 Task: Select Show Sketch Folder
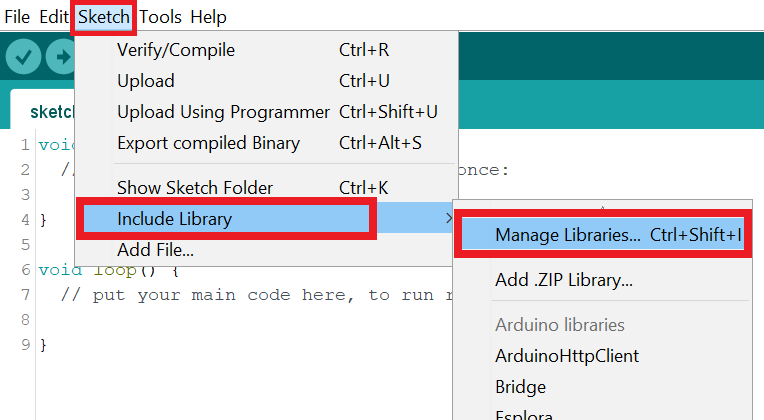coord(195,187)
